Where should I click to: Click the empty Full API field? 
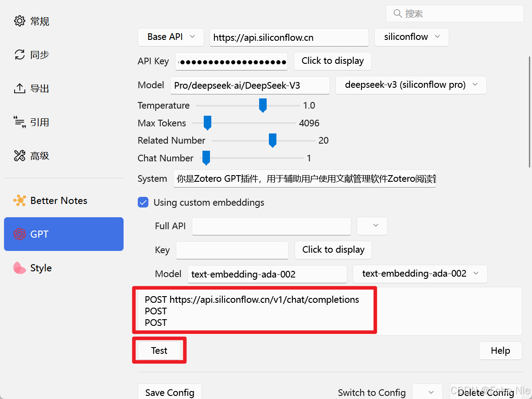click(272, 226)
